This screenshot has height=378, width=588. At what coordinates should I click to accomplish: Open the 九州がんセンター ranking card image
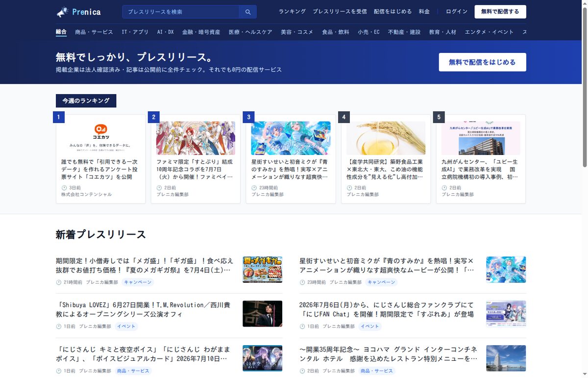[481, 138]
